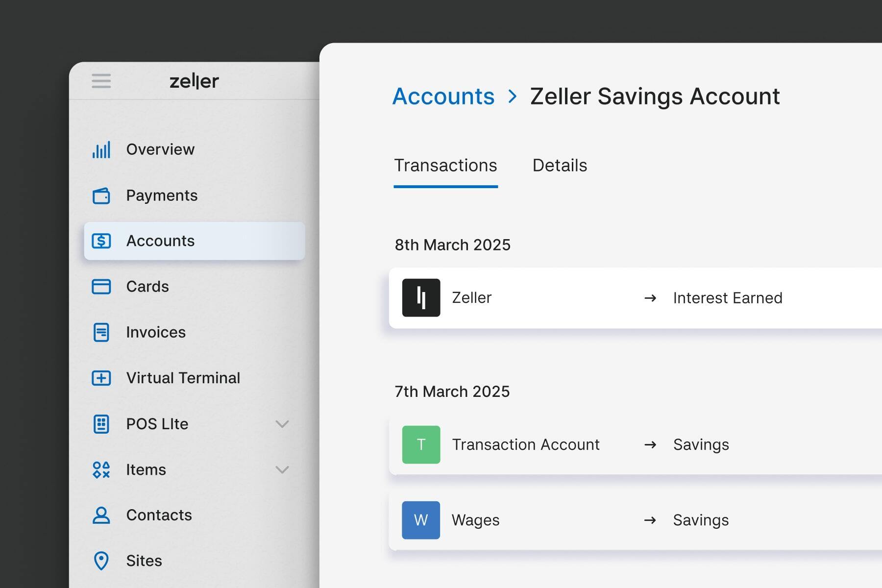The width and height of the screenshot is (882, 588).
Task: Click the POS Lite calculator icon
Action: coord(101,424)
